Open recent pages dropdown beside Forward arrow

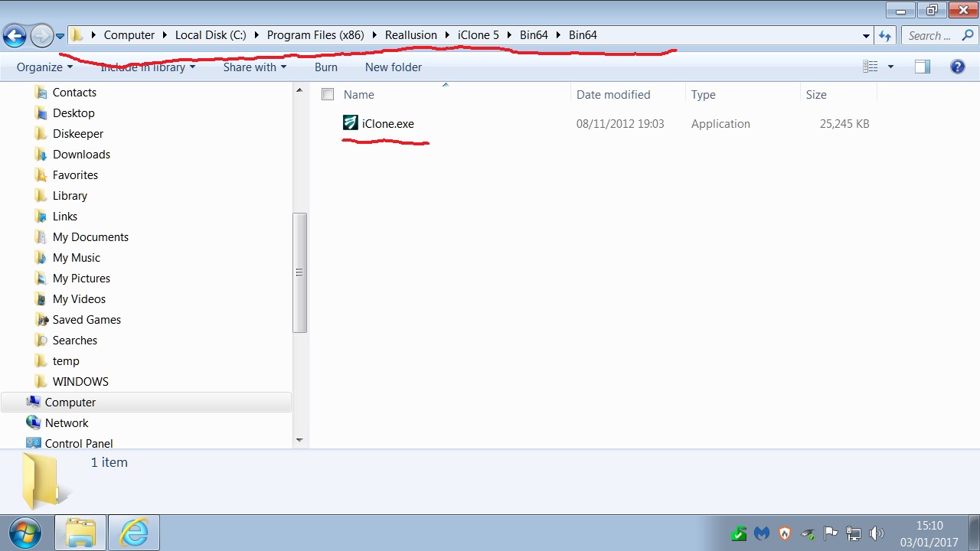coord(60,36)
